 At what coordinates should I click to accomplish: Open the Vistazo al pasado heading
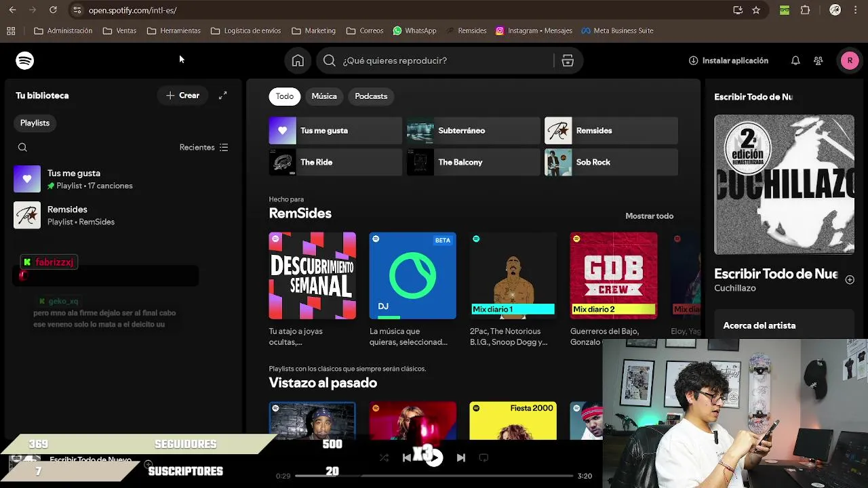click(323, 383)
